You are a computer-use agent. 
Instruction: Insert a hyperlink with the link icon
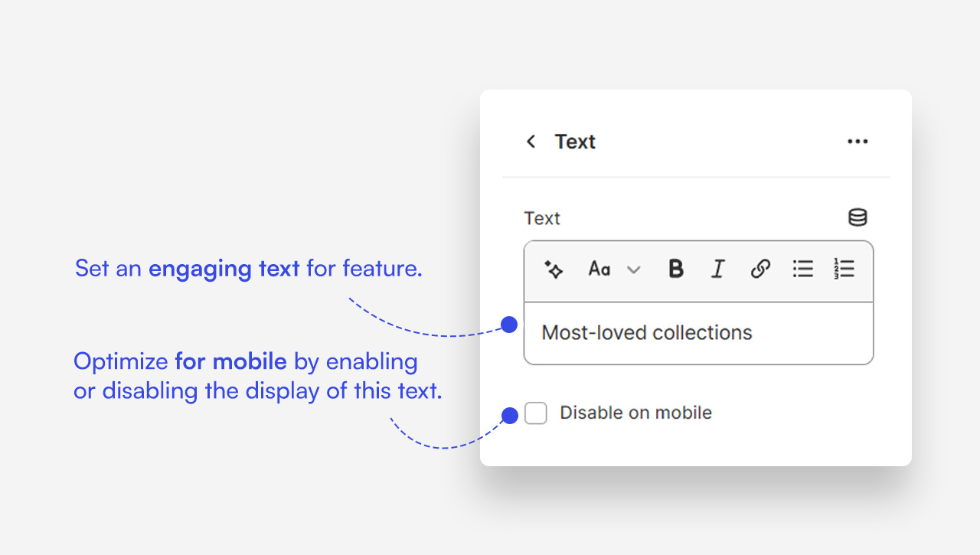(x=759, y=269)
